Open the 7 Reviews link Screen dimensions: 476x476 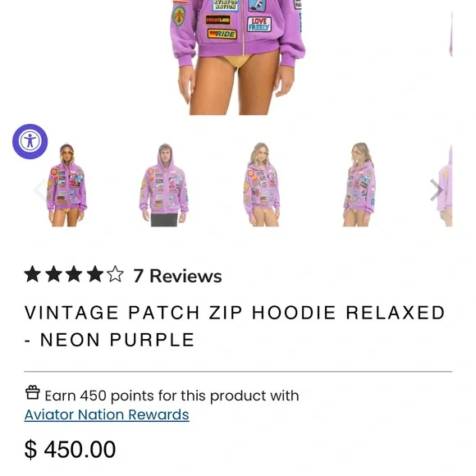click(177, 276)
